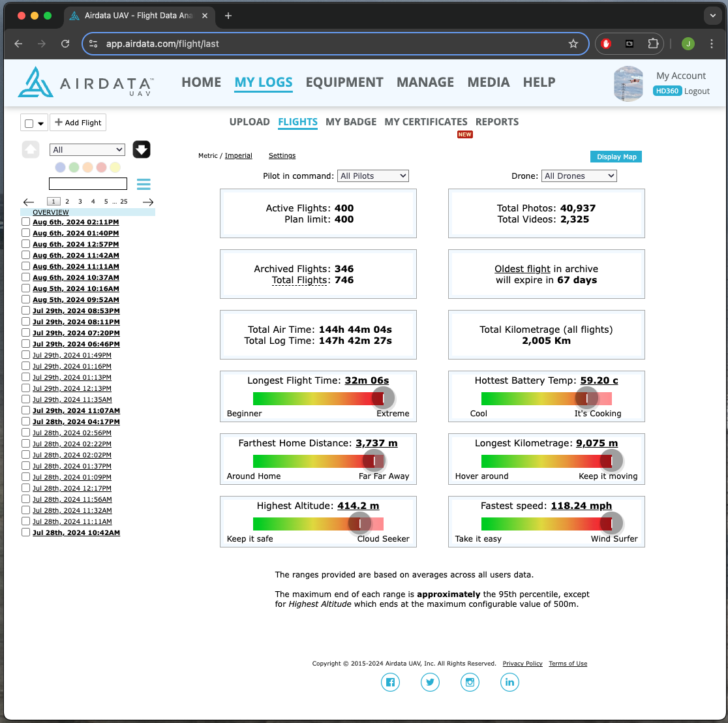
Task: Click the grey upload arrow icon
Action: click(x=31, y=149)
